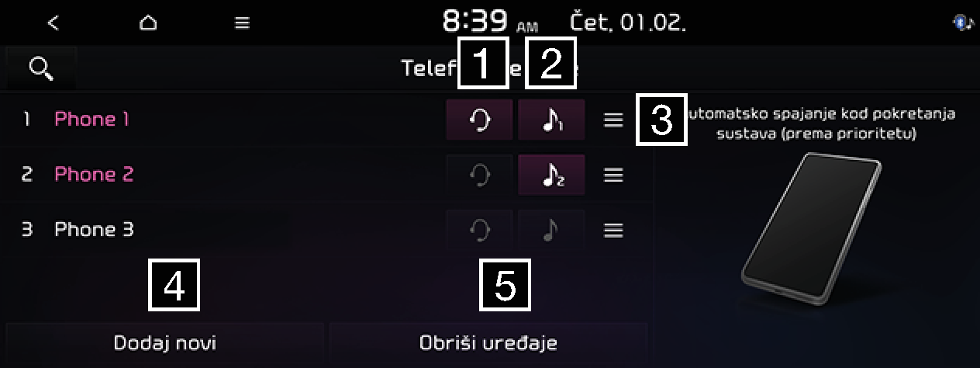This screenshot has width=980, height=368.
Task: Select Phone 2 in device list
Action: (x=94, y=174)
